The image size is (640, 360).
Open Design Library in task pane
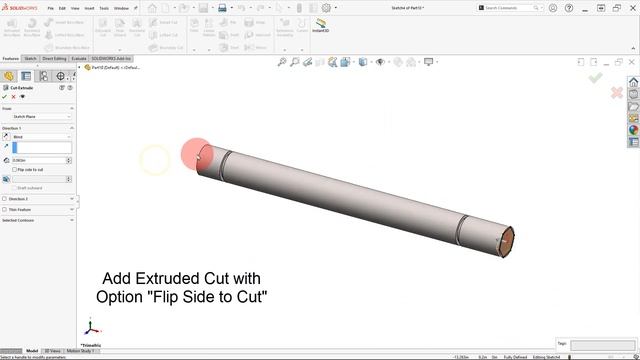[633, 94]
